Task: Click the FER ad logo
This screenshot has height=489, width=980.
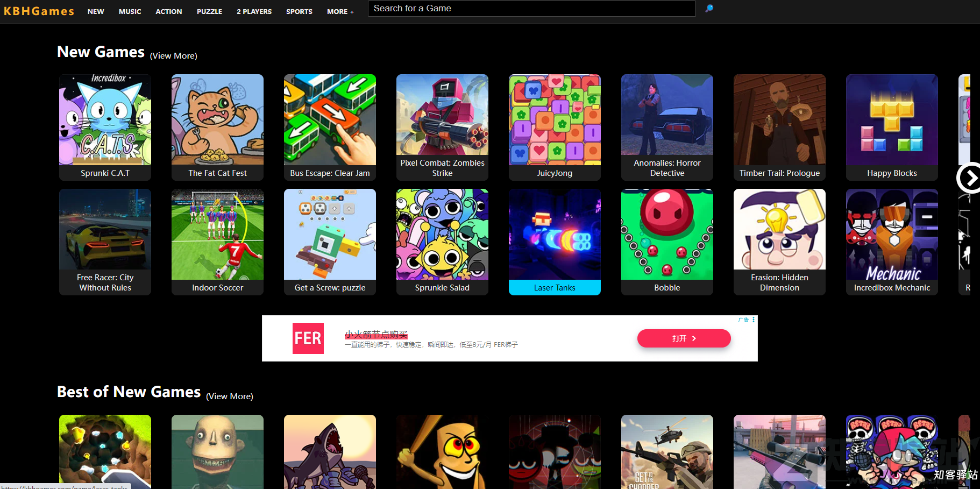Action: pyautogui.click(x=308, y=338)
